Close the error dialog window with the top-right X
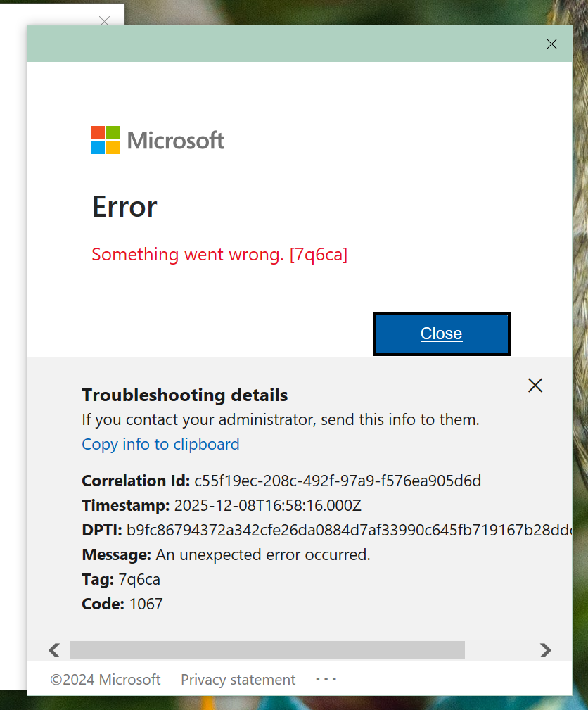588x710 pixels. point(551,44)
